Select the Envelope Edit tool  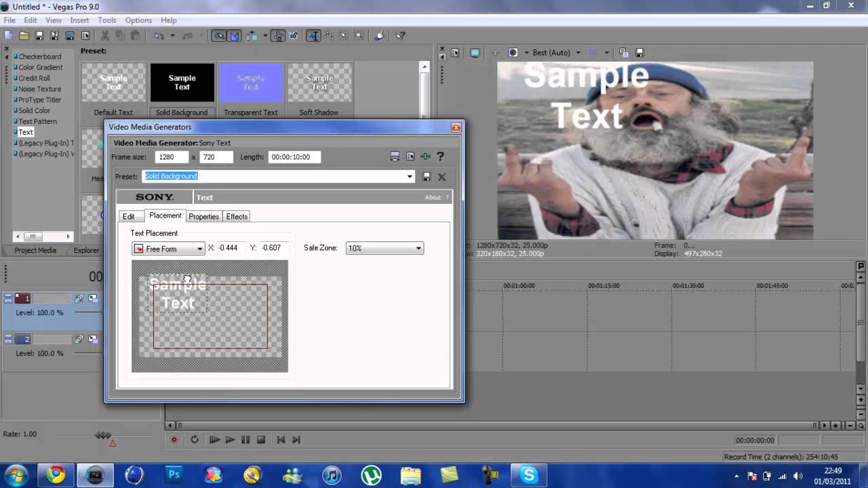click(329, 35)
